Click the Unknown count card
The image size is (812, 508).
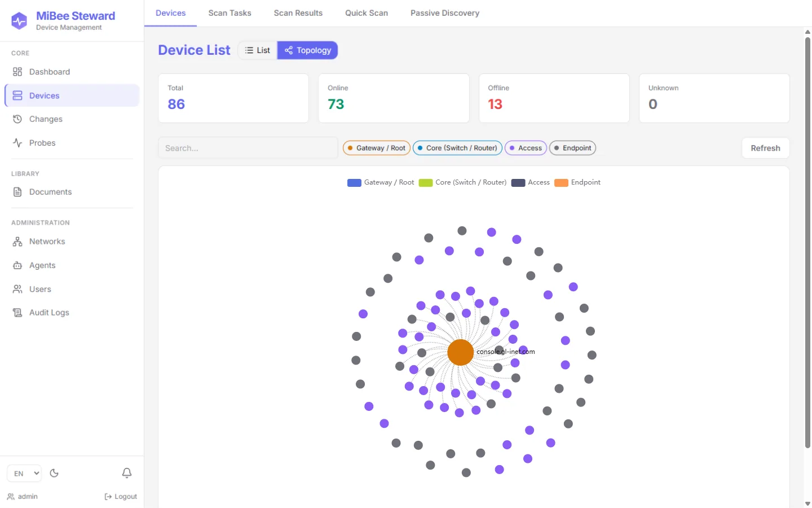pyautogui.click(x=714, y=98)
